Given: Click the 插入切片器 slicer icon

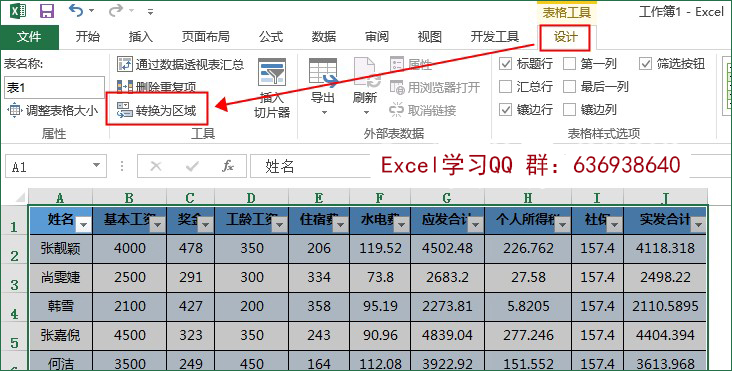Looking at the screenshot, I should pyautogui.click(x=272, y=72).
